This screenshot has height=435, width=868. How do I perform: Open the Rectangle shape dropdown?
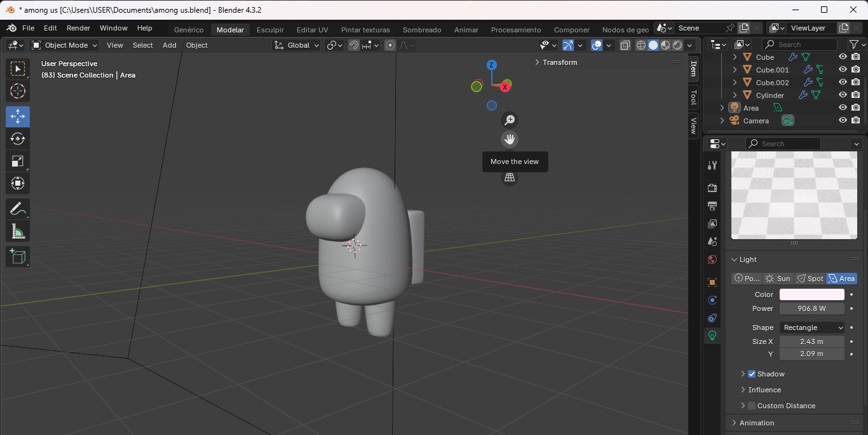(x=812, y=328)
